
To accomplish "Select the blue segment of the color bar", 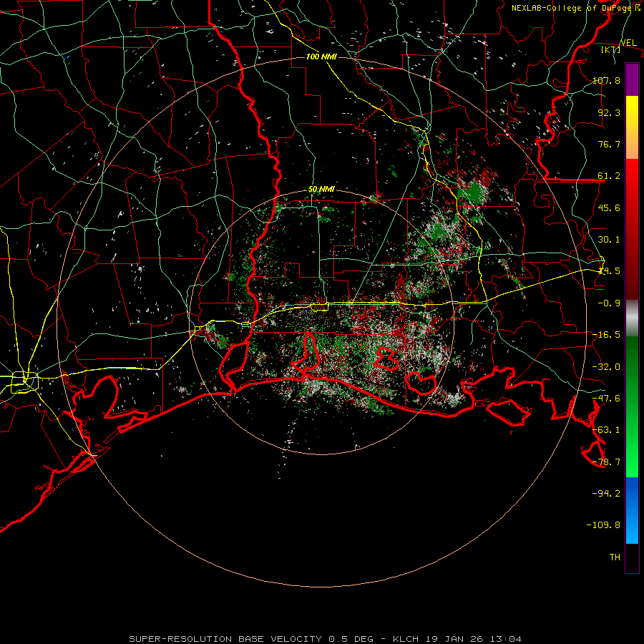I will (x=632, y=510).
